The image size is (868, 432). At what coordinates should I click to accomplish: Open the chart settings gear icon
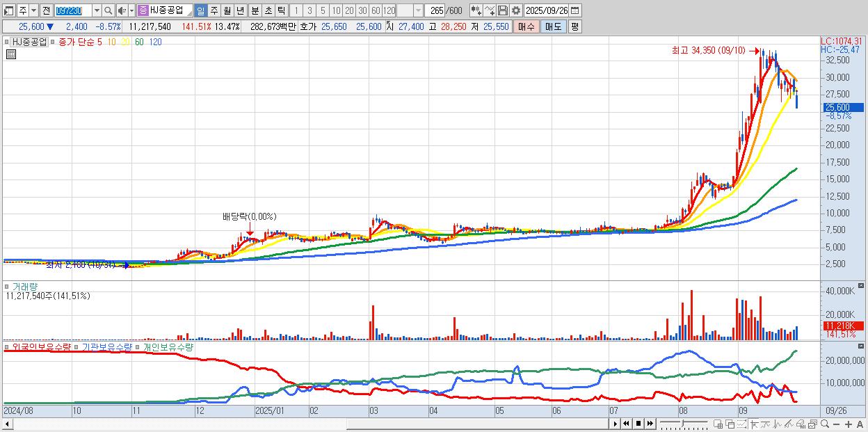pos(515,10)
